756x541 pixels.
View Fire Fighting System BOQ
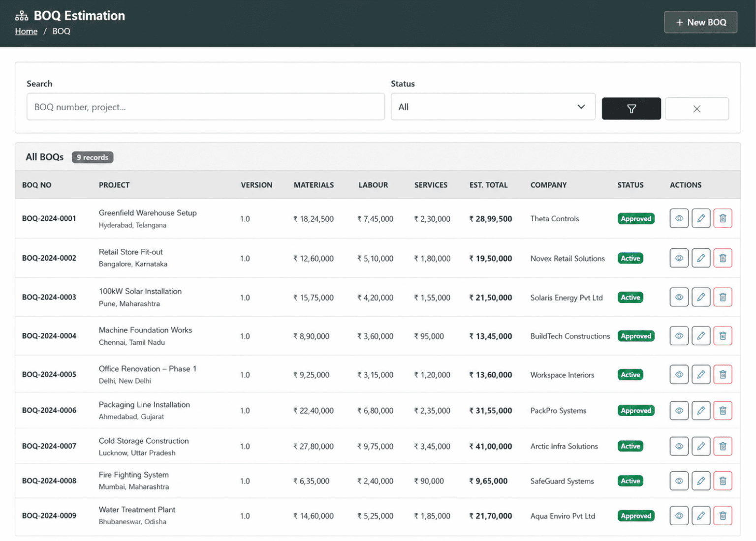[x=679, y=481]
